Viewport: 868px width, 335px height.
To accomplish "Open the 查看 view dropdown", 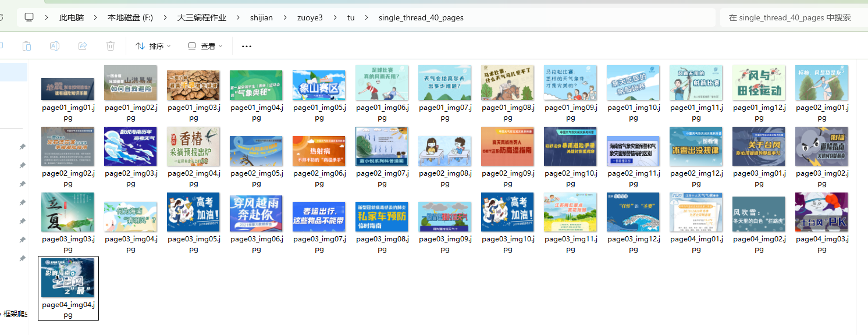I will (x=205, y=46).
